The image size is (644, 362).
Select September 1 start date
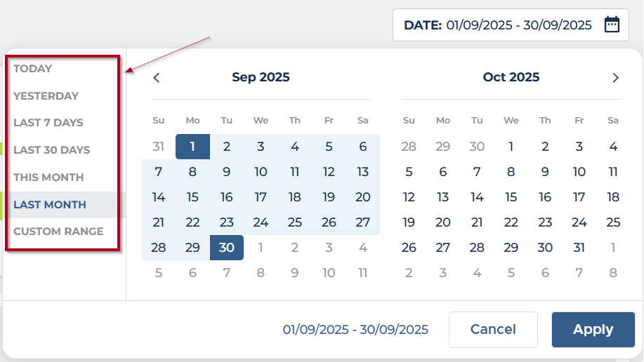[192, 147]
